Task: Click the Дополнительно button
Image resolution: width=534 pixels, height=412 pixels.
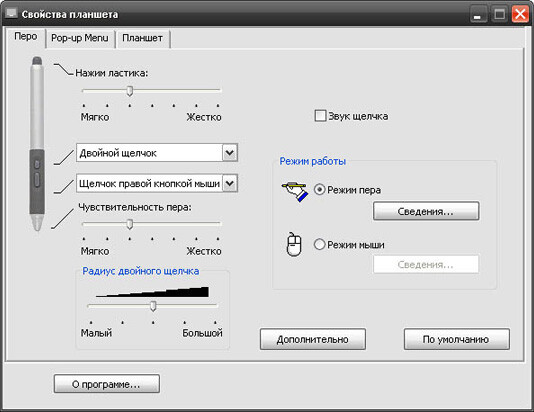Action: tap(313, 339)
